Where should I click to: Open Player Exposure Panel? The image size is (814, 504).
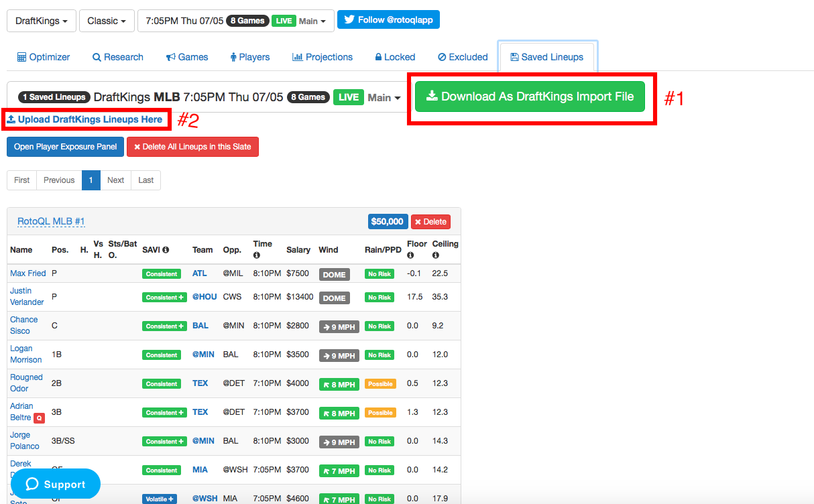click(x=66, y=147)
